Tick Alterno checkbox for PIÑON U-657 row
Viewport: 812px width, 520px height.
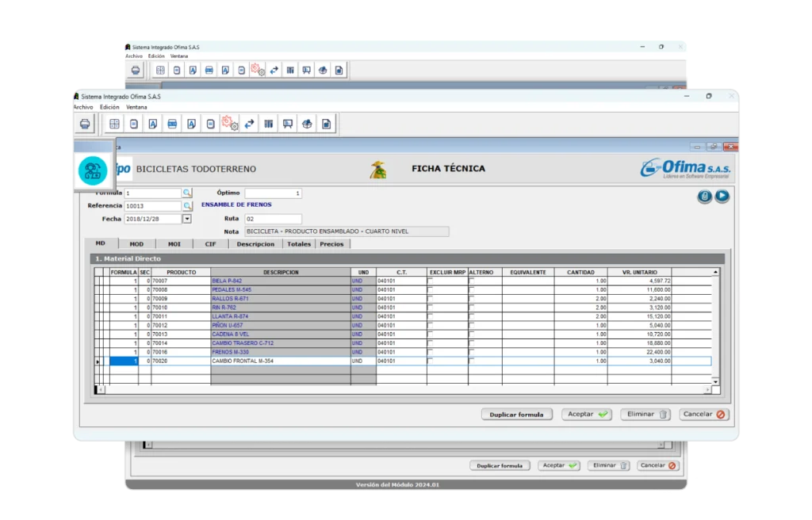[471, 325]
